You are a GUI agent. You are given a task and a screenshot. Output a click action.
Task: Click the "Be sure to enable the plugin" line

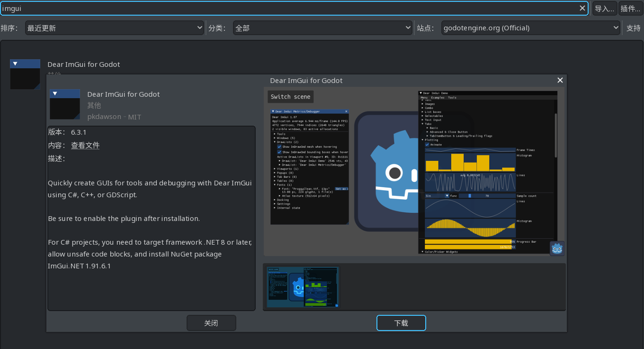124,219
